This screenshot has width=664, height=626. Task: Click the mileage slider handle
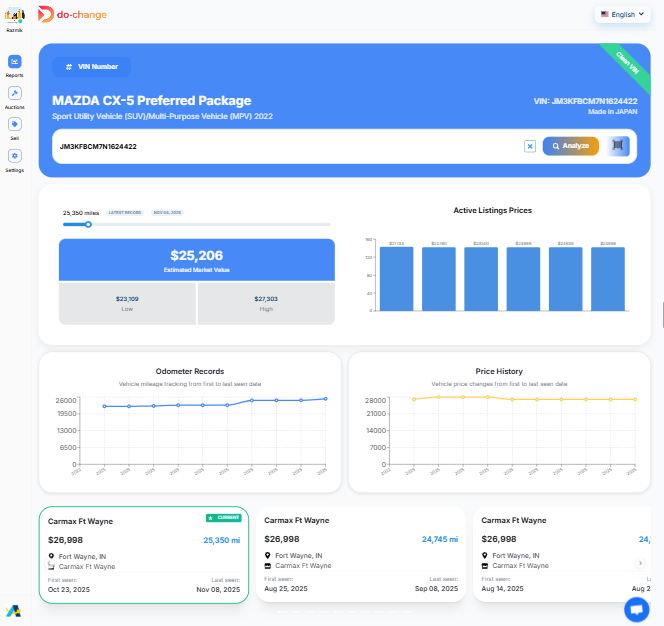(88, 224)
